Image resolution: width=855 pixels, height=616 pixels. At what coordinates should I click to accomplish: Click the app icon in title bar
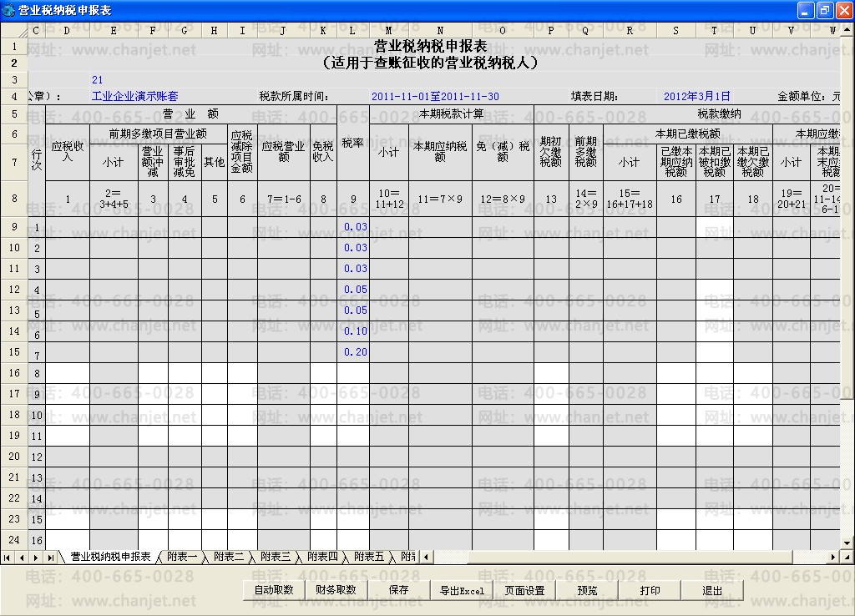(x=9, y=10)
